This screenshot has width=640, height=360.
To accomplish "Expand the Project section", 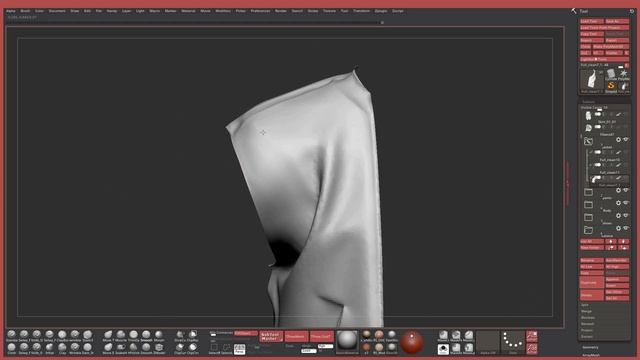I will [587, 330].
